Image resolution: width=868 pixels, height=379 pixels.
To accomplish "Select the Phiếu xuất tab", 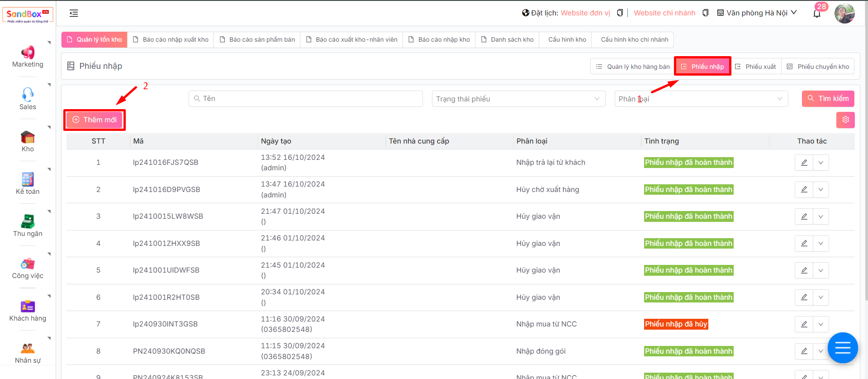I will tap(755, 67).
